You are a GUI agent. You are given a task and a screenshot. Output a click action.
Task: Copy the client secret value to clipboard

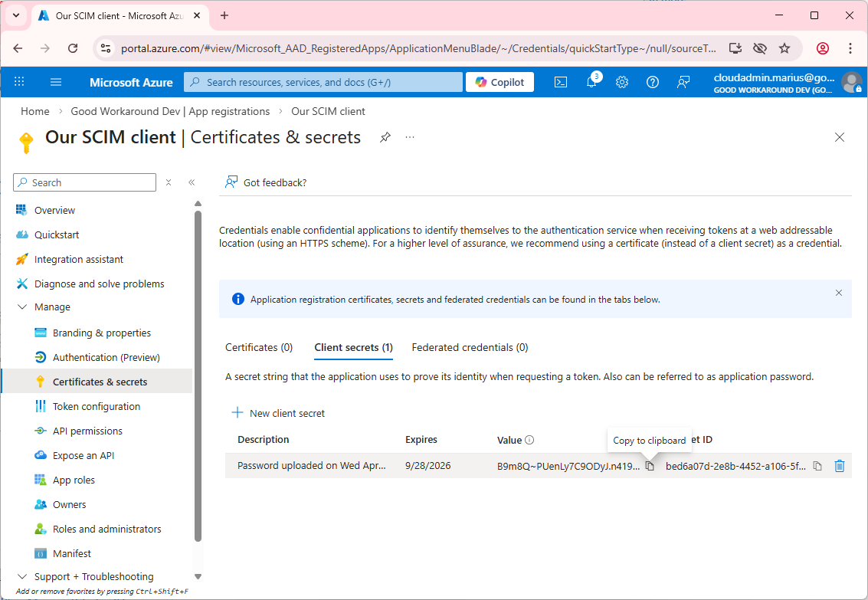tap(650, 466)
